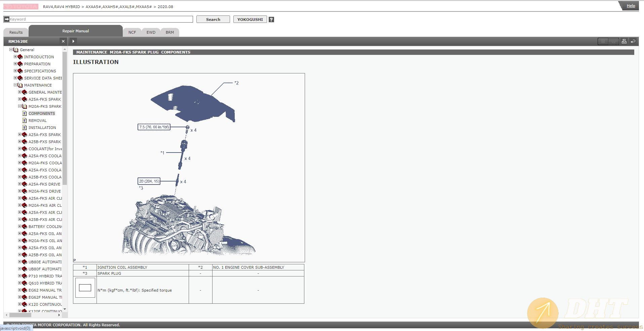
Task: Click the YOKOGUSHI button
Action: tap(250, 20)
